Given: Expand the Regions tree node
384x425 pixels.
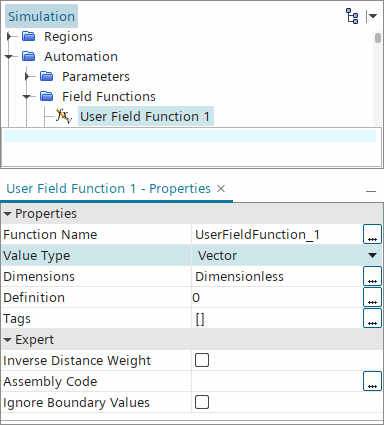Looking at the screenshot, I should [10, 36].
